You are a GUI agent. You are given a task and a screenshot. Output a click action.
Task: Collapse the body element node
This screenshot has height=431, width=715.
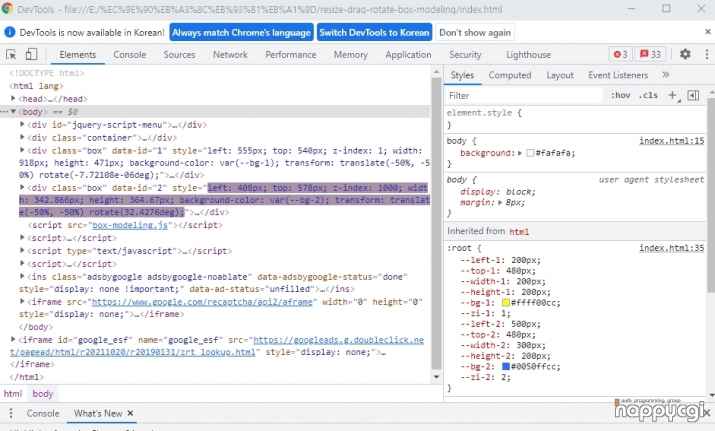pyautogui.click(x=13, y=111)
